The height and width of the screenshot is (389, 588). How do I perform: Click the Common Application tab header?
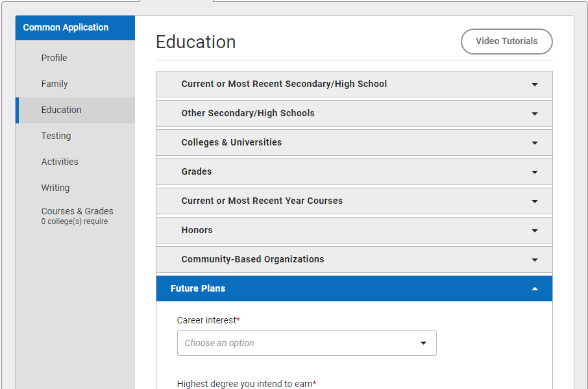pyautogui.click(x=75, y=28)
